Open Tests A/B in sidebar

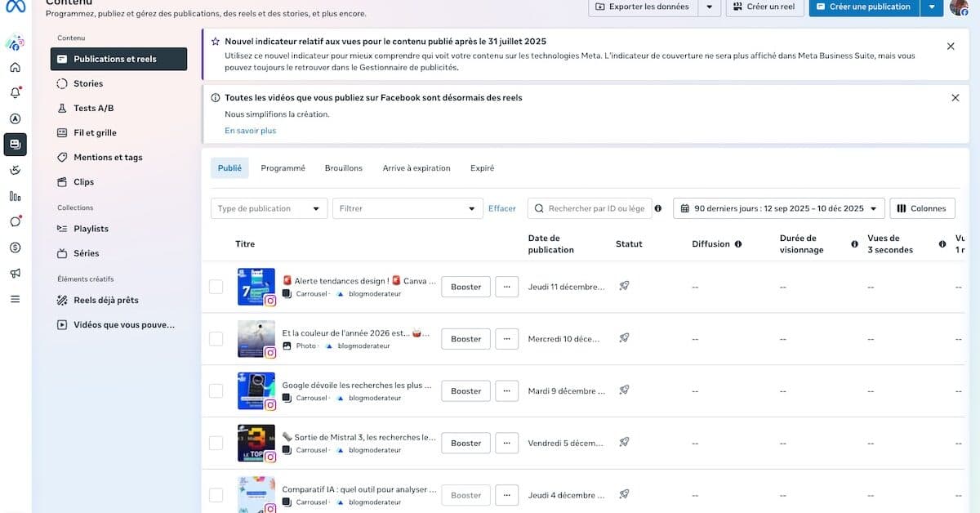pos(118,108)
